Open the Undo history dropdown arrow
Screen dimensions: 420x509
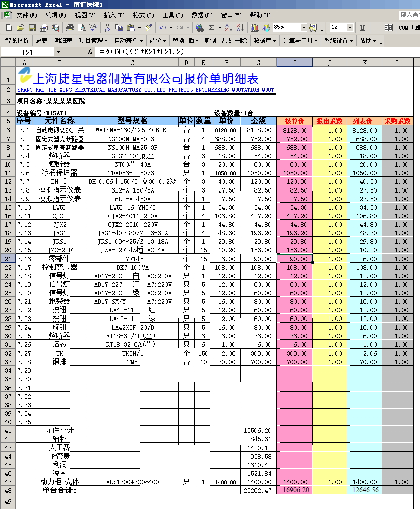point(171,28)
